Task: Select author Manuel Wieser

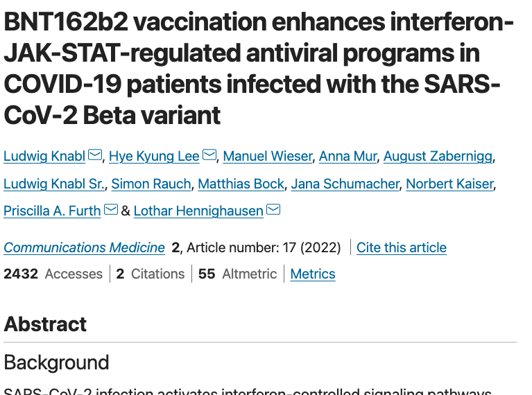Action: click(267, 157)
